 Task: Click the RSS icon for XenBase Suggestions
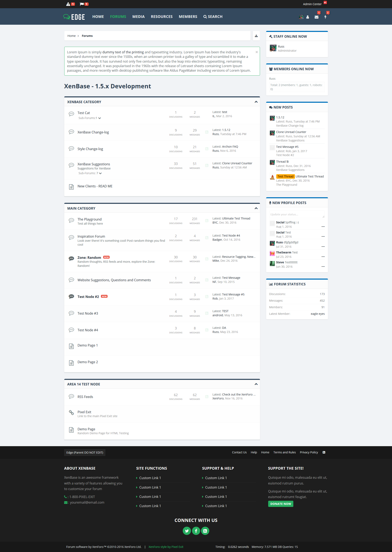tap(207, 166)
